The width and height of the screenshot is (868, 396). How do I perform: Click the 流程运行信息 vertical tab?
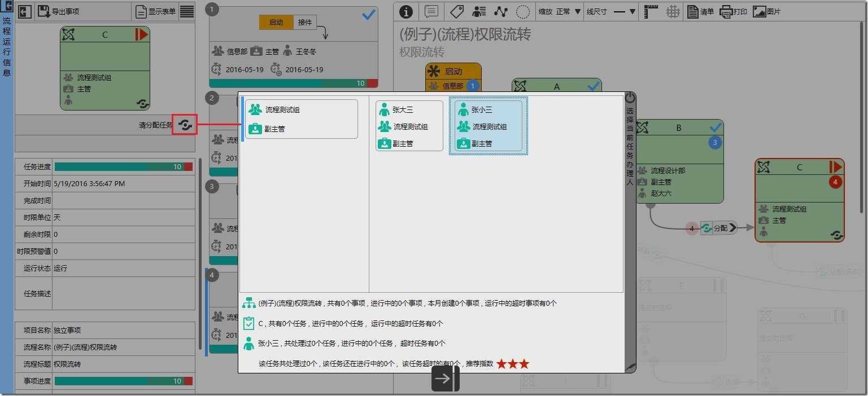pos(7,47)
